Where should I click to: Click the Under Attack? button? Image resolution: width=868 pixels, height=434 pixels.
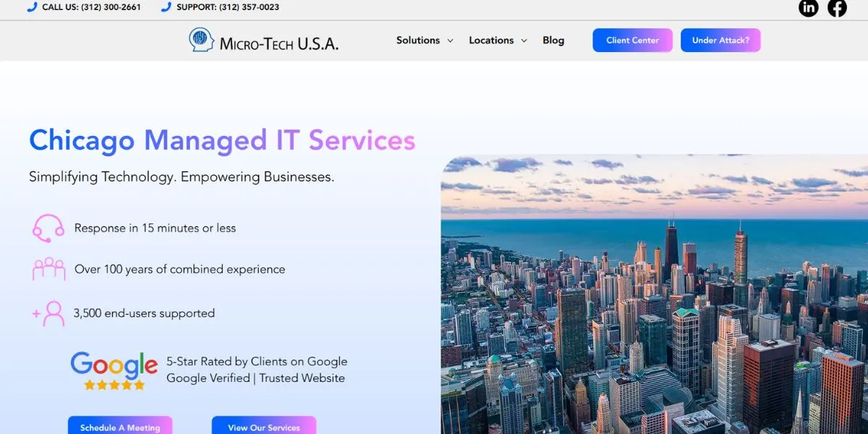click(720, 40)
